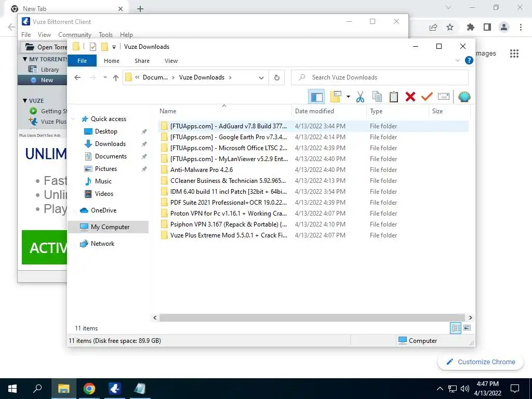Viewport: 532px width, 399px height.
Task: Open Chrome extensions puzzle icon
Action: point(470,27)
